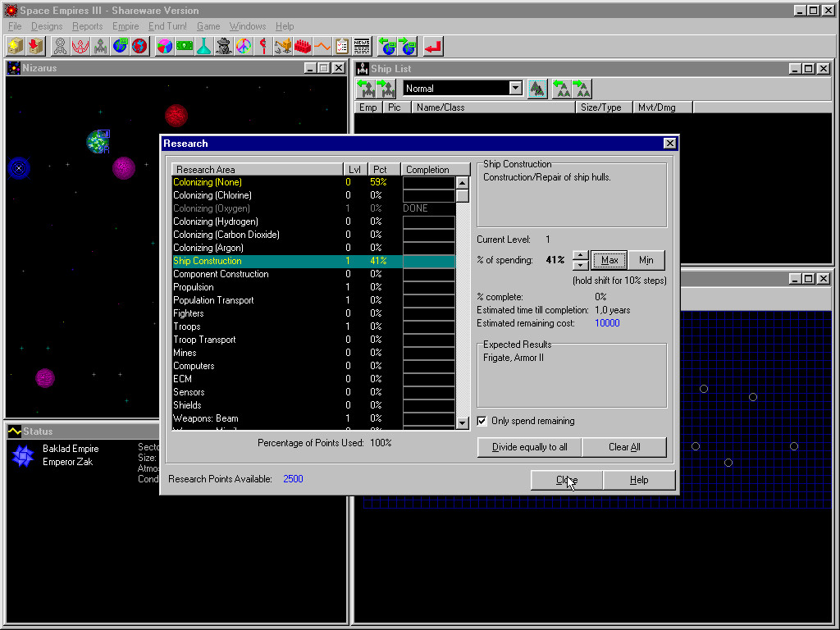This screenshot has width=840, height=630.
Task: Click the Max spending button
Action: [x=609, y=260]
